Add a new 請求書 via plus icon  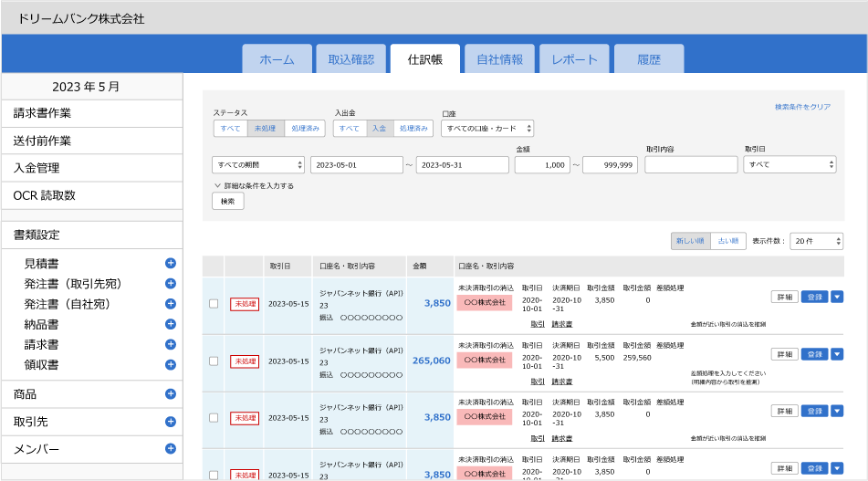click(171, 344)
